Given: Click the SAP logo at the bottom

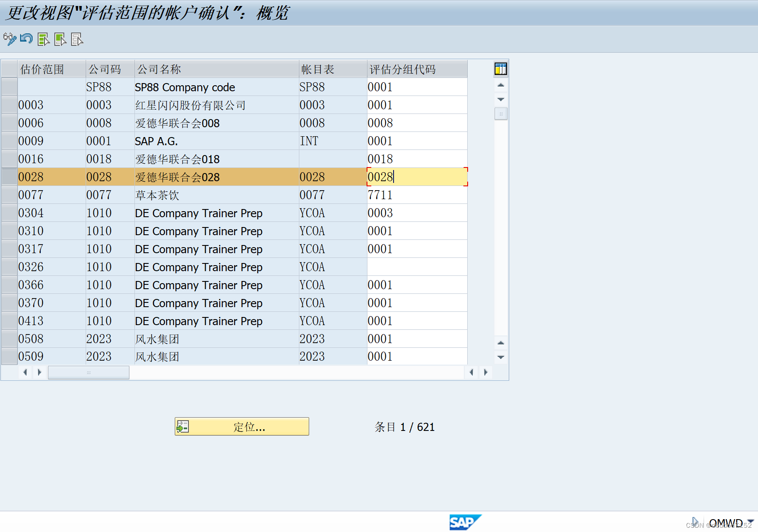Looking at the screenshot, I should (466, 523).
